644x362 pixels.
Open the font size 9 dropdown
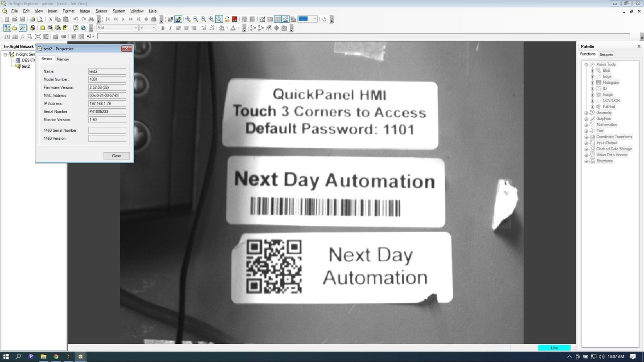click(154, 28)
